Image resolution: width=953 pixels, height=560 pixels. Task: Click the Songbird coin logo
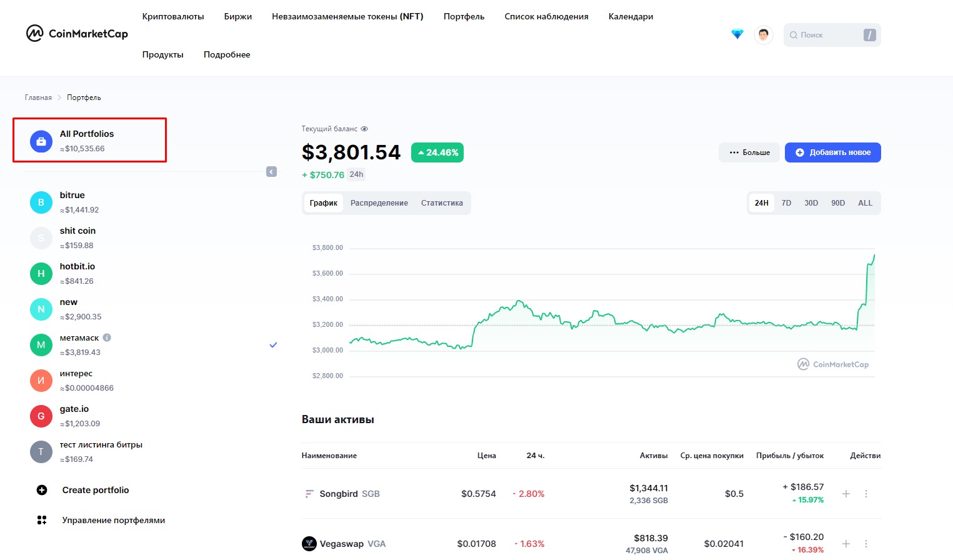[x=309, y=494]
